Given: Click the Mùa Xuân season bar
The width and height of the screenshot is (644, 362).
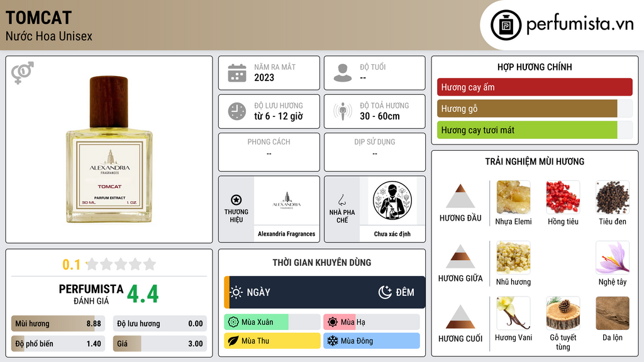Looking at the screenshot, I should coord(272,322).
